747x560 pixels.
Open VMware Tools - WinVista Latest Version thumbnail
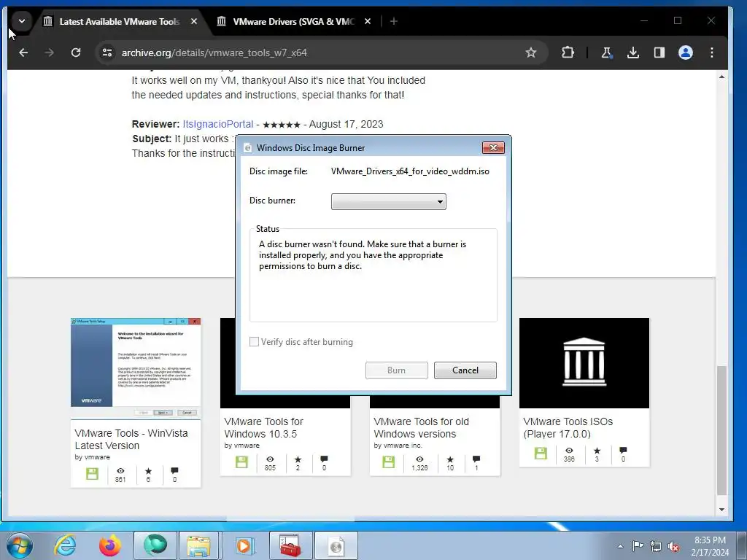(x=136, y=368)
